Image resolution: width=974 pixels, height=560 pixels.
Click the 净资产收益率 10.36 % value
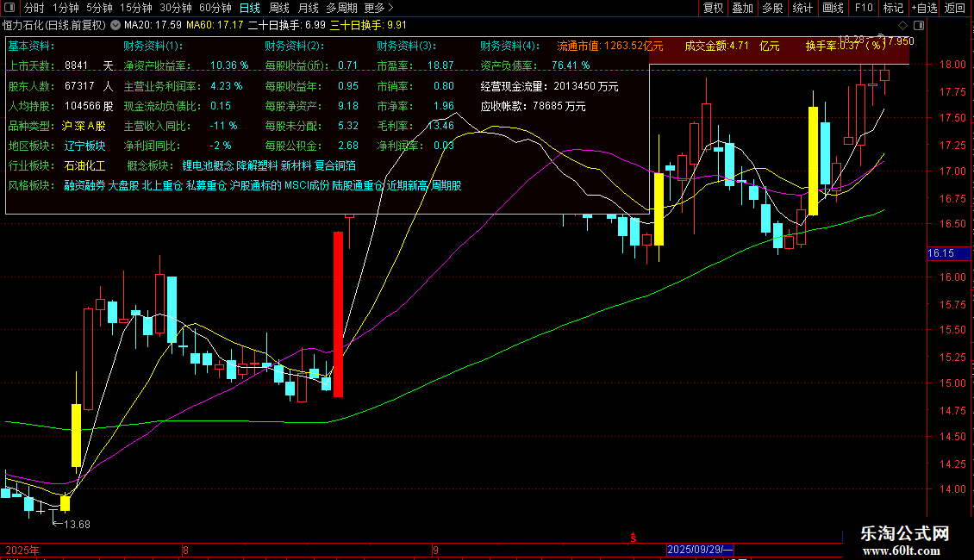pos(229,65)
